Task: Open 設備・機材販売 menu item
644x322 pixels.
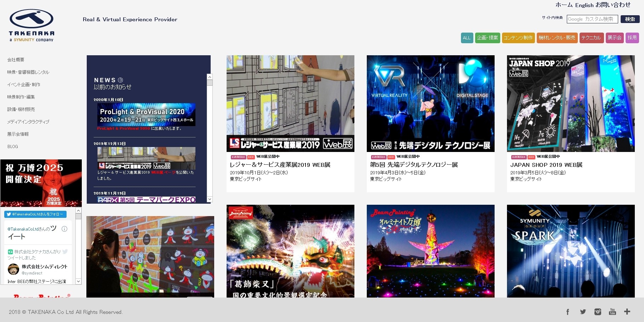Action: [21, 109]
